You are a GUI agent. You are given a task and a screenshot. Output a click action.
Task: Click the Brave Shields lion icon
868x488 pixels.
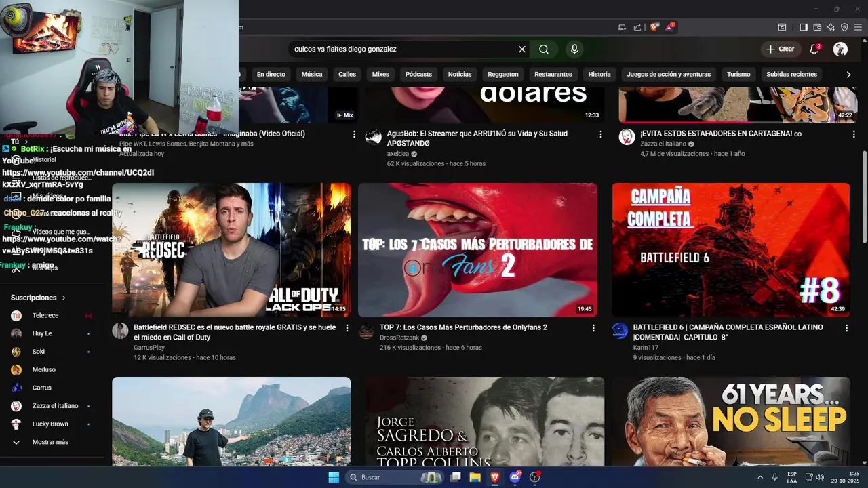click(x=654, y=27)
